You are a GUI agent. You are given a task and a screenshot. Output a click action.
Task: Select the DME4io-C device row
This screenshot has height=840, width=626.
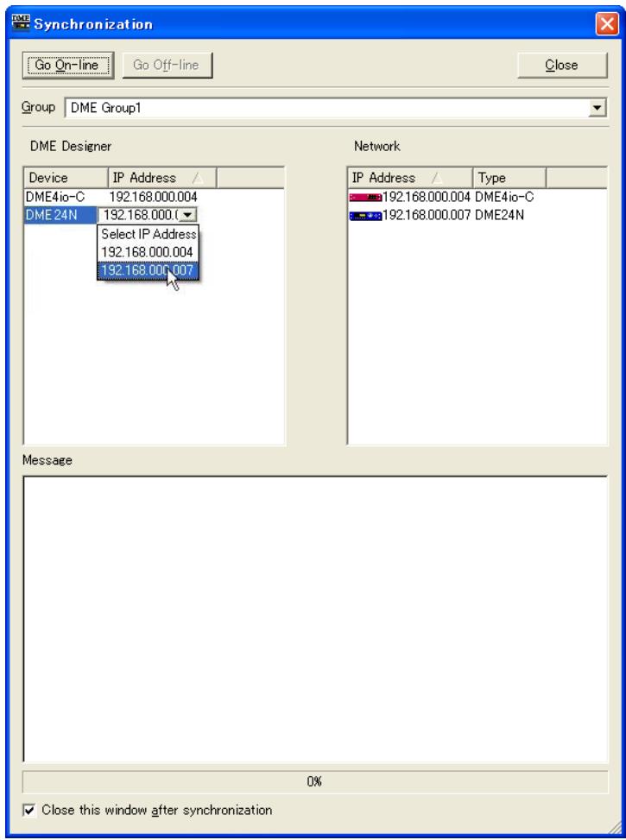pos(55,197)
